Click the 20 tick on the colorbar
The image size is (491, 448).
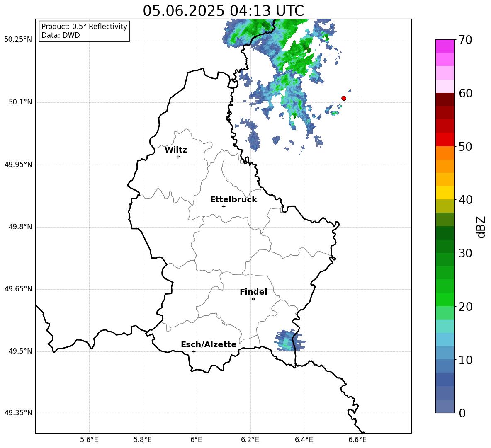point(466,306)
